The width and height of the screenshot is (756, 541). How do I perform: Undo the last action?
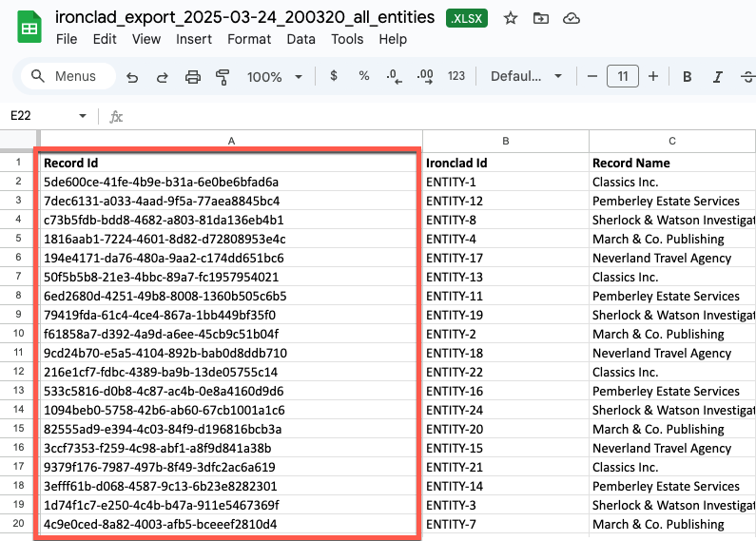(132, 77)
